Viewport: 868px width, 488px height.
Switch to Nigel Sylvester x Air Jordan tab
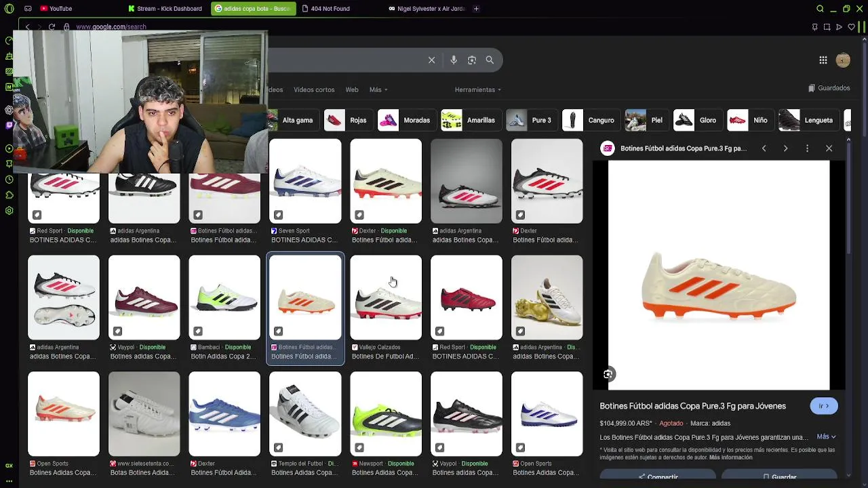tap(427, 9)
